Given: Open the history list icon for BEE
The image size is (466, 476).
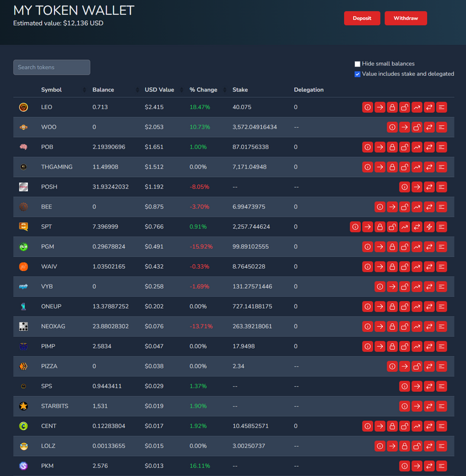Looking at the screenshot, I should (441, 207).
